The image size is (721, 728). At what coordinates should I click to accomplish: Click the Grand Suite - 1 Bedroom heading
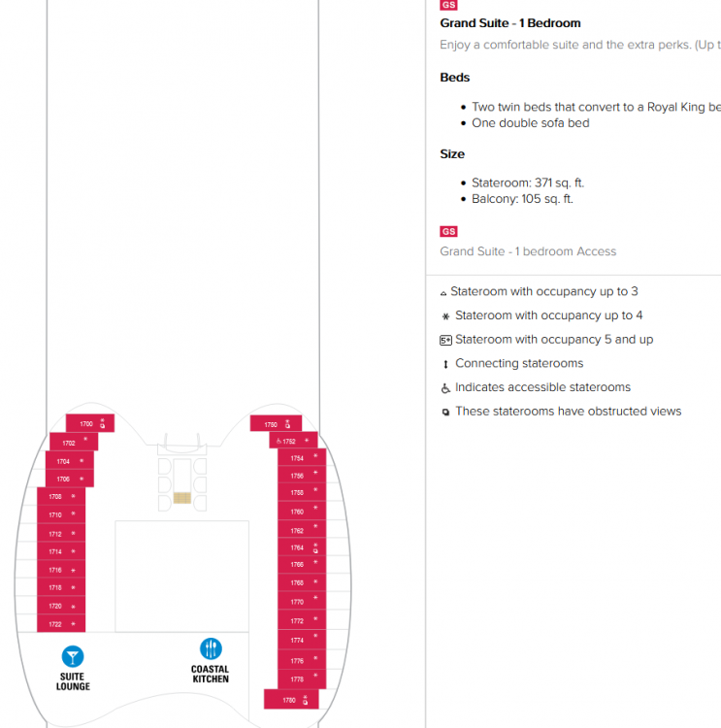[510, 22]
